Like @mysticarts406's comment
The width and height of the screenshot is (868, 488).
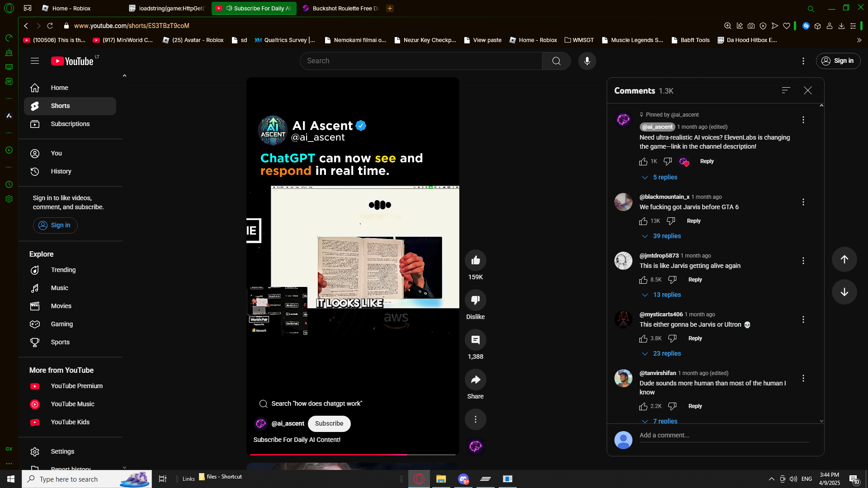click(643, 338)
